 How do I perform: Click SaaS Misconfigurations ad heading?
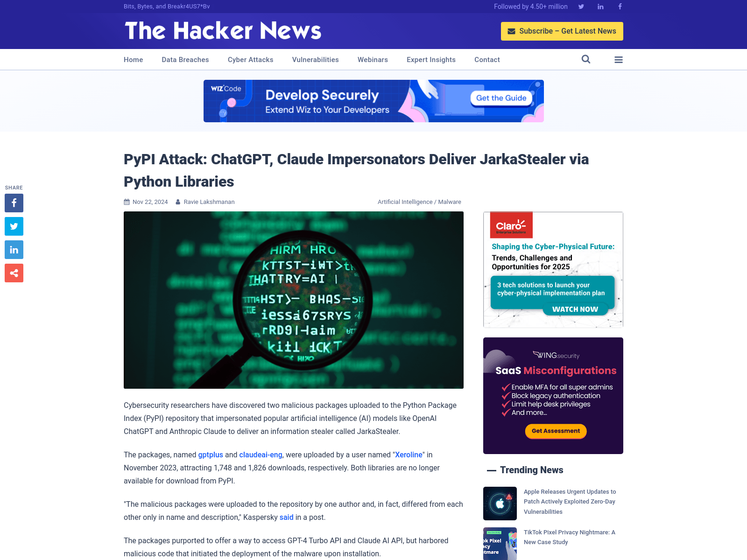pos(556,371)
